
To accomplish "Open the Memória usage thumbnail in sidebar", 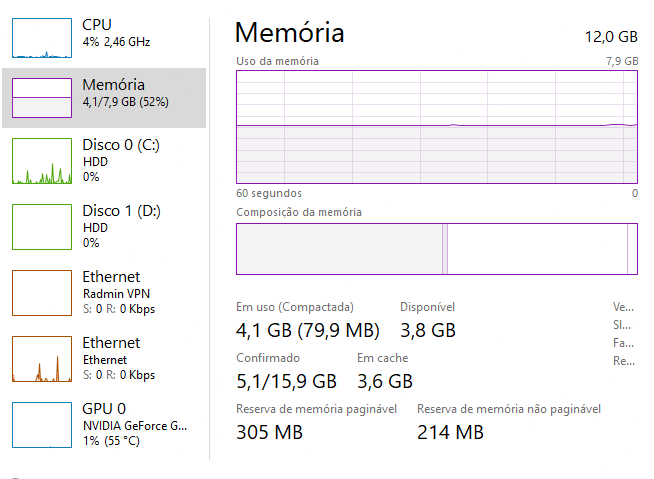I will pyautogui.click(x=42, y=98).
